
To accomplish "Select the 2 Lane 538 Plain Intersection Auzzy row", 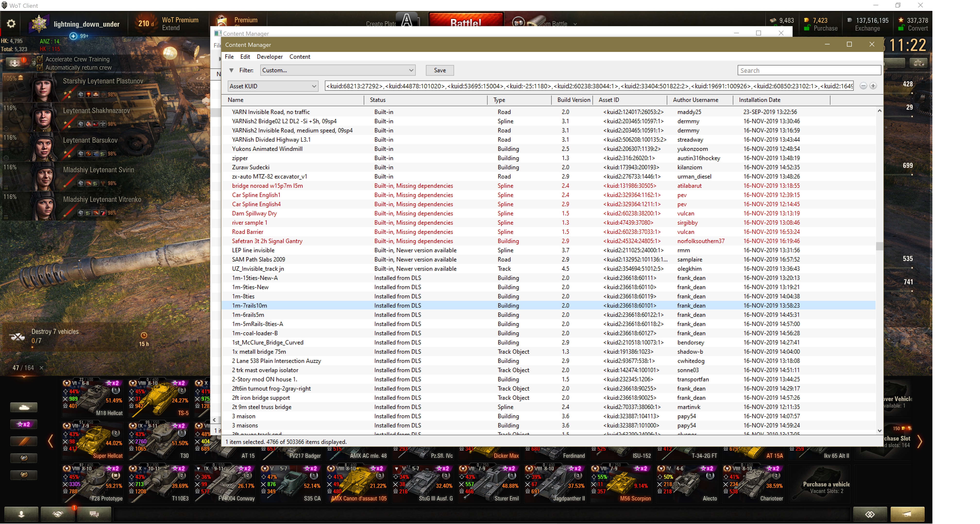I will pos(548,361).
